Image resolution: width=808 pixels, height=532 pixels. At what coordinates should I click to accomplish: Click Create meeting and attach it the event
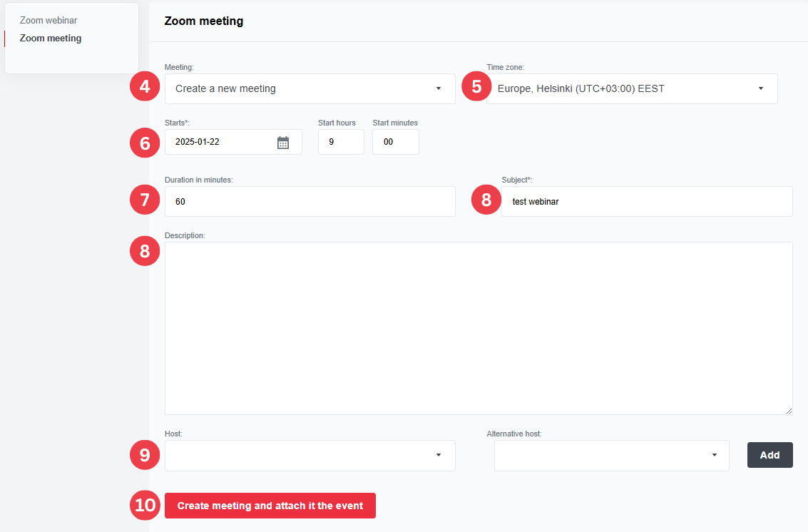[x=270, y=506]
